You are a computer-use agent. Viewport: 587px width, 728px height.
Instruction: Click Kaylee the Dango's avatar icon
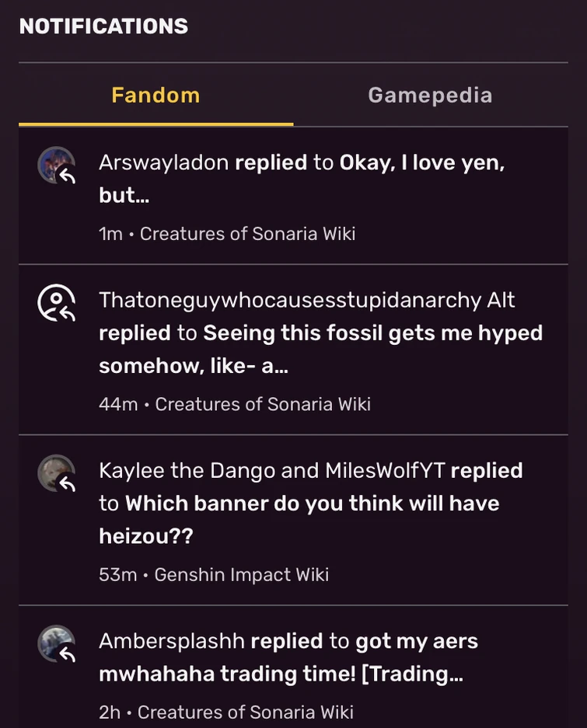(x=54, y=472)
